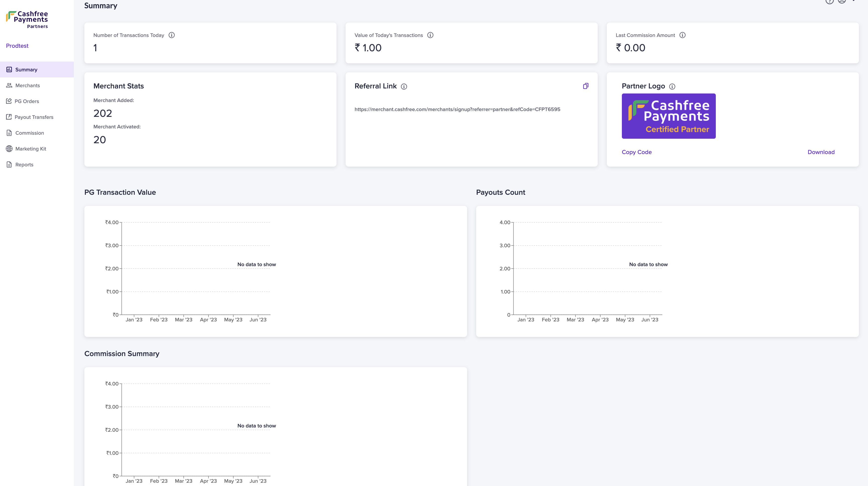
Task: Go to PG Orders in sidebar
Action: pyautogui.click(x=27, y=102)
